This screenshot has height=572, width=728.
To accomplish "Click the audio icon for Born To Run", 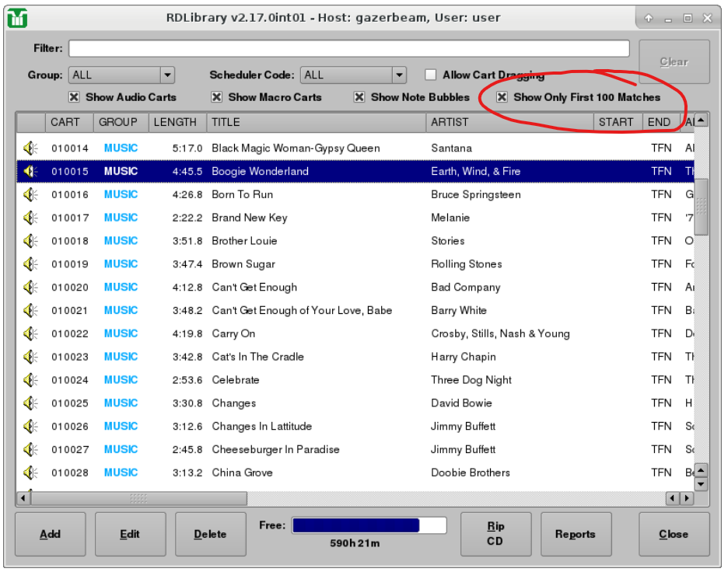I will click(30, 194).
